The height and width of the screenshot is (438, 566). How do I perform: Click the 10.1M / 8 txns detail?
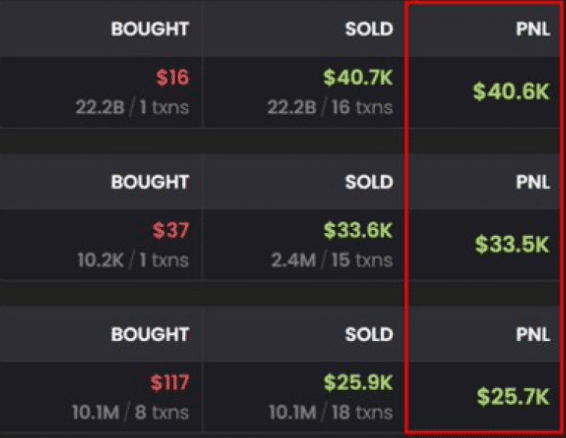click(130, 412)
